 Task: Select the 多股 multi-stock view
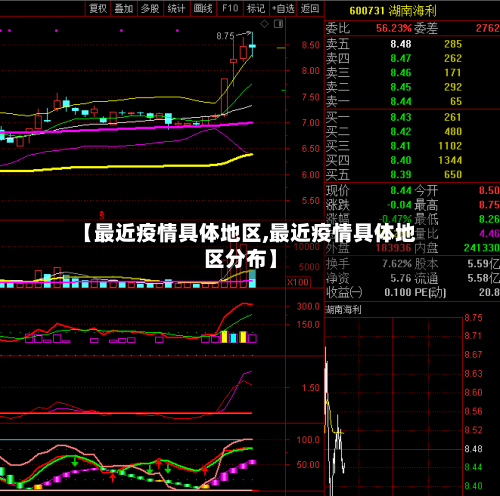click(150, 9)
